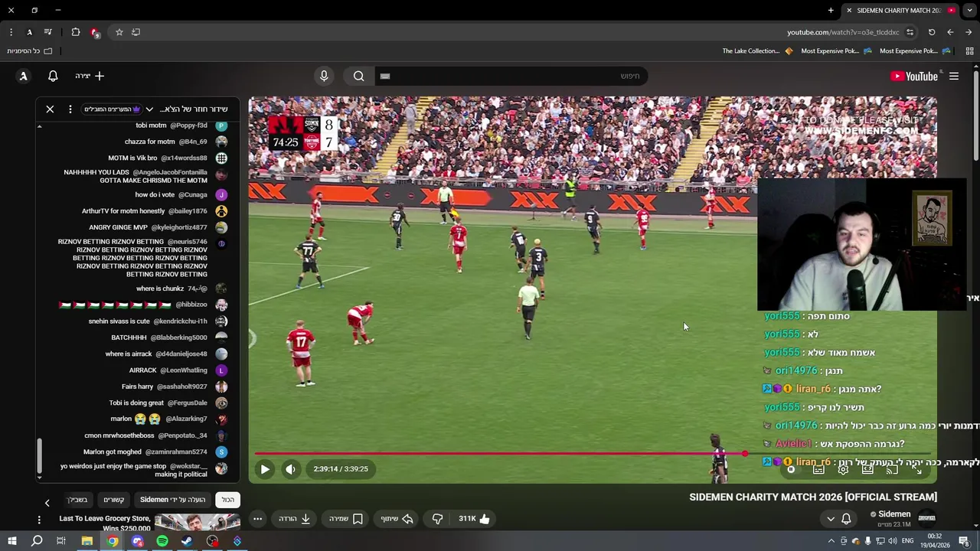Viewport: 980px width, 551px height.
Task: Select the 'קשורים' filter chip
Action: (114, 500)
